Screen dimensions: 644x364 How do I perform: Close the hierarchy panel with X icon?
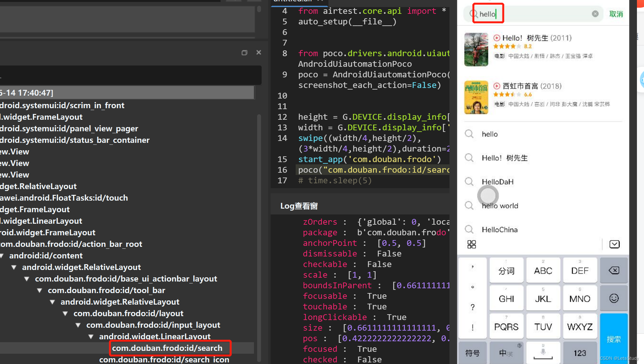click(x=259, y=52)
